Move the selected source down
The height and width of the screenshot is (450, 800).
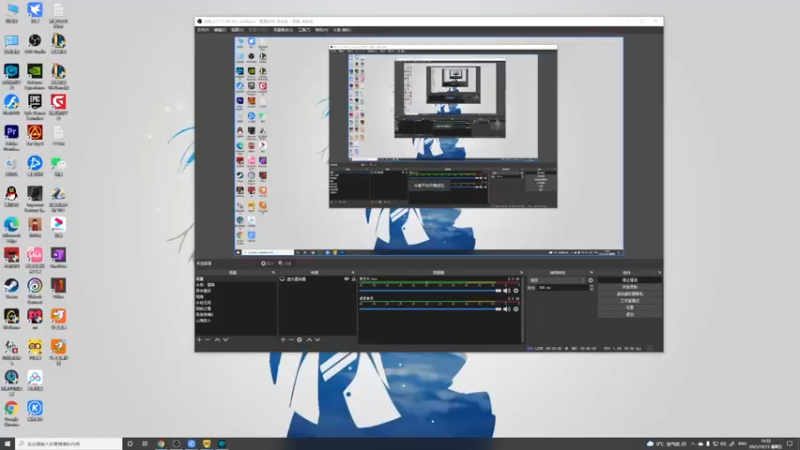(317, 340)
